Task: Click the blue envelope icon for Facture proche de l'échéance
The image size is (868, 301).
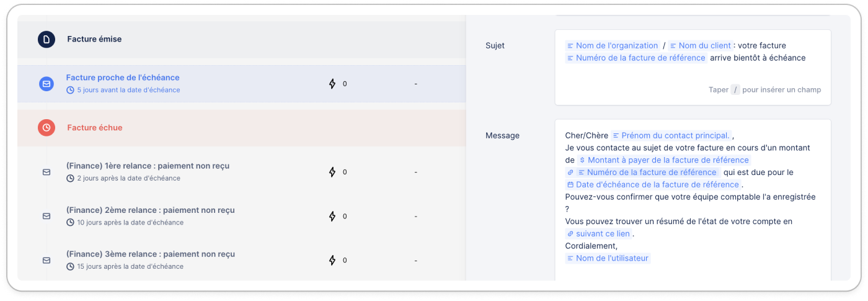Action: point(46,84)
